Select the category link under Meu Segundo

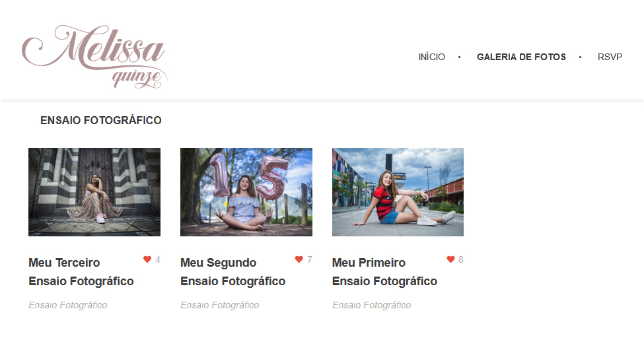point(220,305)
